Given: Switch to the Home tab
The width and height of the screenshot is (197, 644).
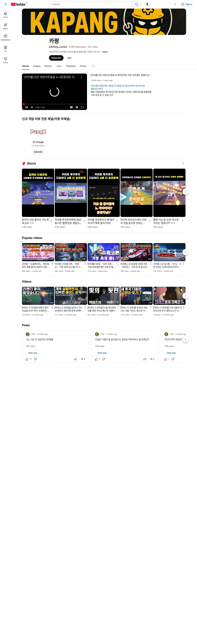Looking at the screenshot, I should (x=25, y=66).
